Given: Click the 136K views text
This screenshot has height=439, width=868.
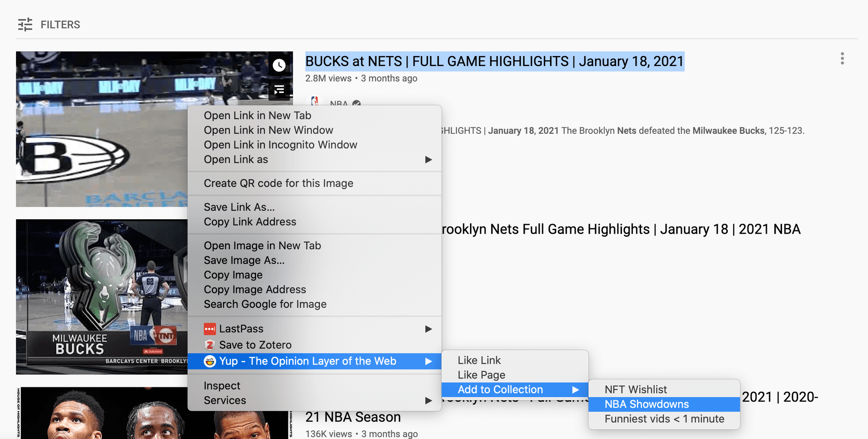Looking at the screenshot, I should [329, 434].
